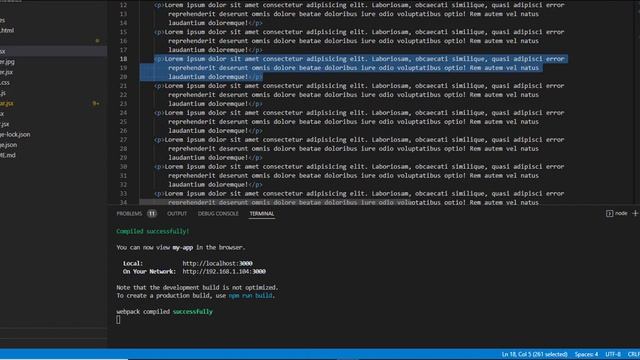Open the PROBLEMS panel tab
640x360 pixels.
point(129,213)
